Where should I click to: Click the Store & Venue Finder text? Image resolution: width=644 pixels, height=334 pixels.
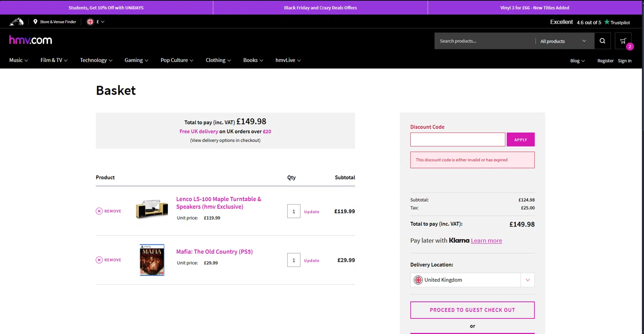click(58, 21)
